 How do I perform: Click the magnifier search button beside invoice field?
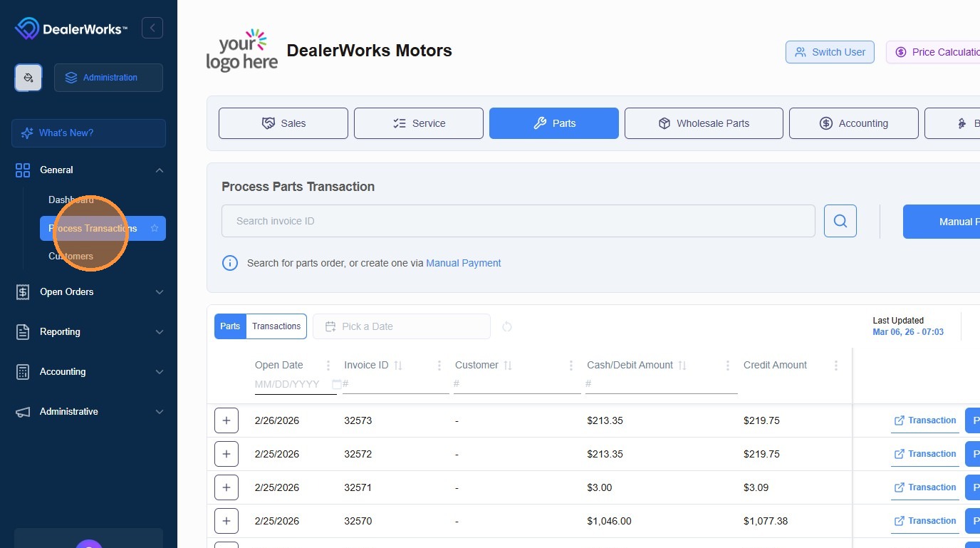click(x=840, y=221)
